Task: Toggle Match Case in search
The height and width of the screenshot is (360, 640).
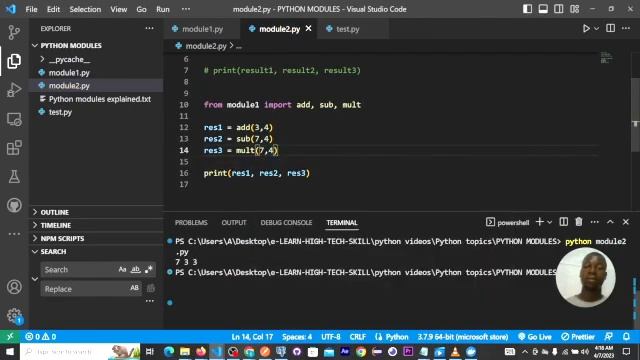Action: [x=122, y=269]
